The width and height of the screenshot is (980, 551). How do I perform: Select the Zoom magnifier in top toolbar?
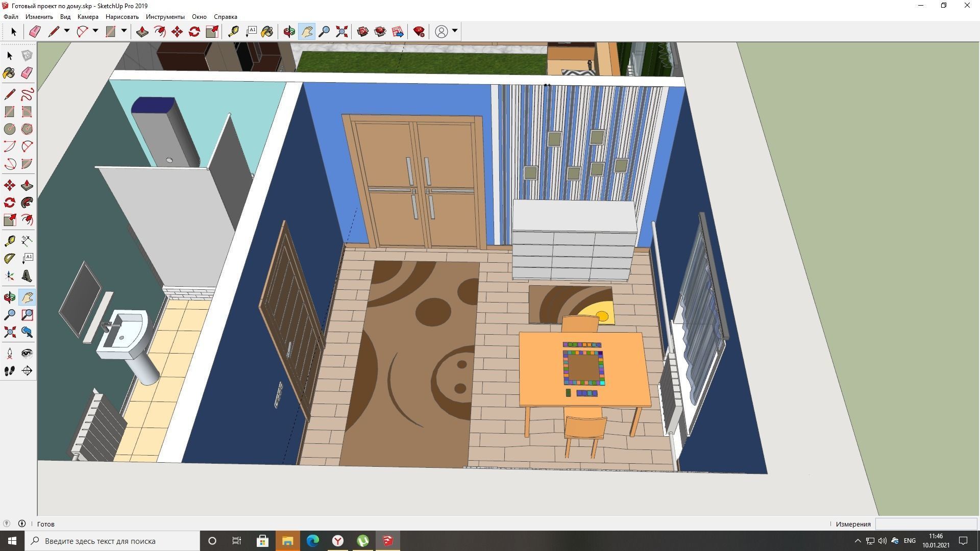[324, 32]
